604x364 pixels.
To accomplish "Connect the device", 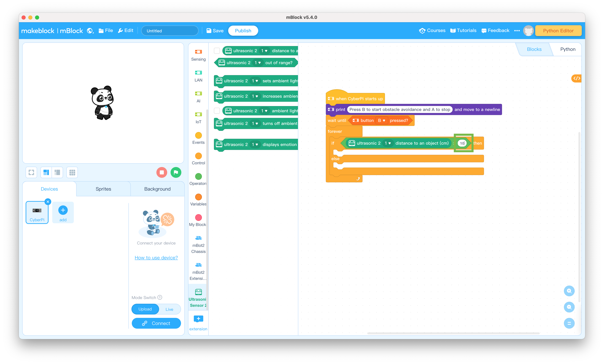I will point(156,323).
